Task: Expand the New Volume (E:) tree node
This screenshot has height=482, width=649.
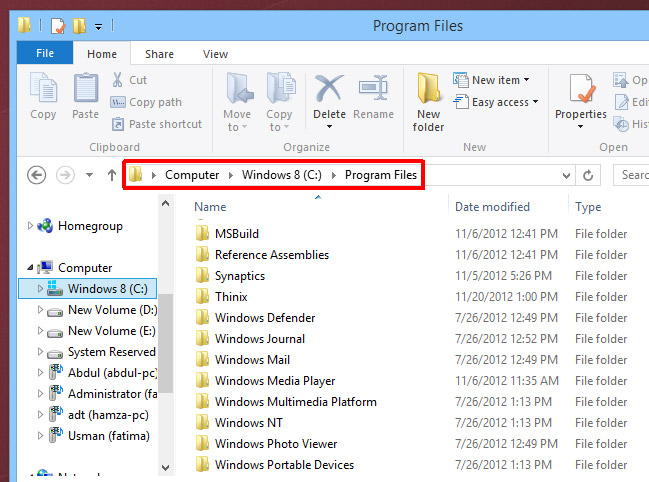Action: (40, 331)
